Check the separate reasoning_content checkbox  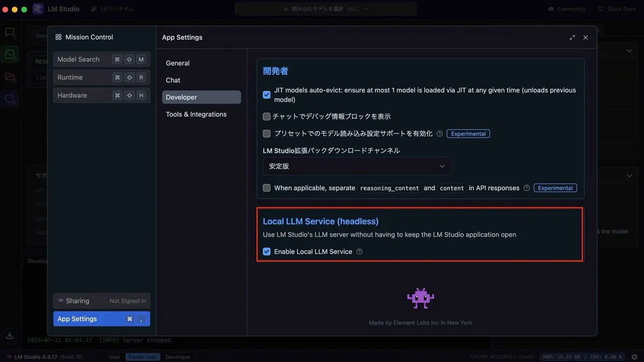pyautogui.click(x=267, y=188)
